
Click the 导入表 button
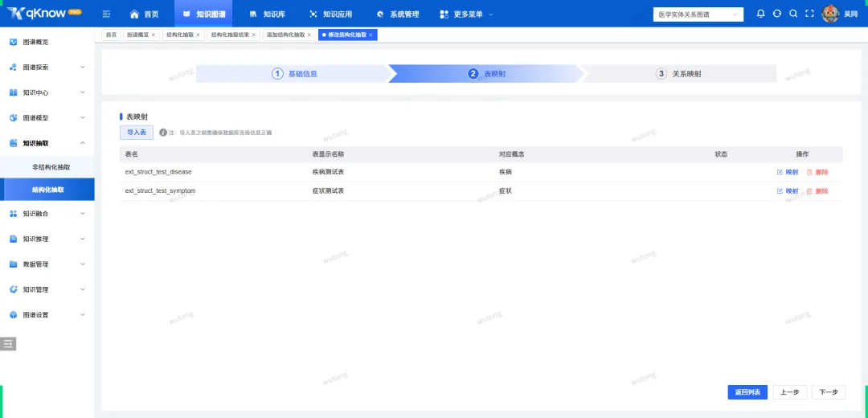pos(137,133)
